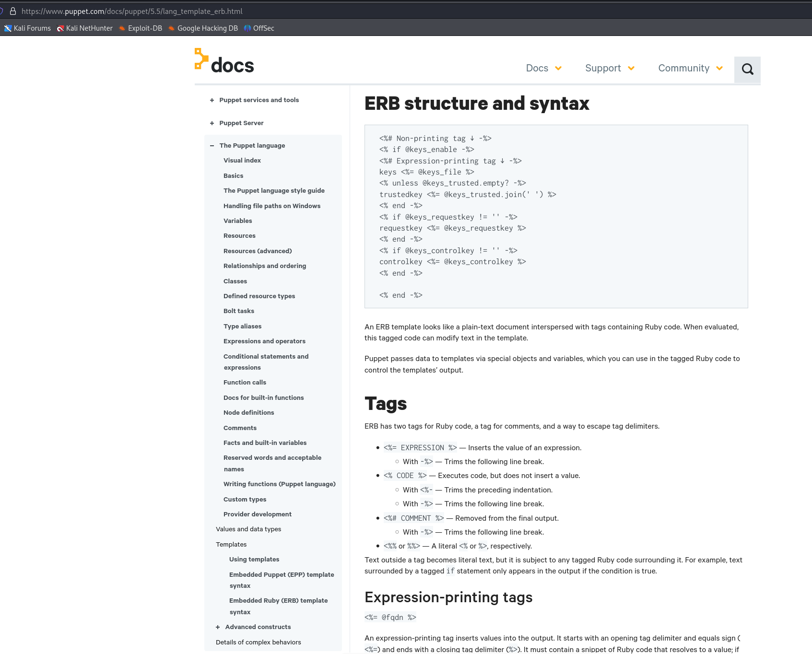Open Details of complex behaviors

click(x=259, y=642)
